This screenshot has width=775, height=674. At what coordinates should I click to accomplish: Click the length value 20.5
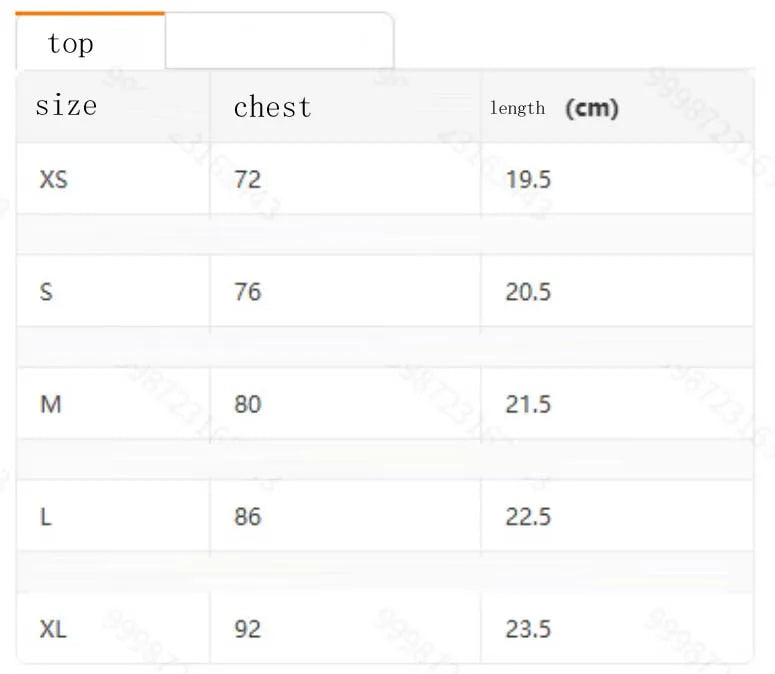tap(528, 292)
